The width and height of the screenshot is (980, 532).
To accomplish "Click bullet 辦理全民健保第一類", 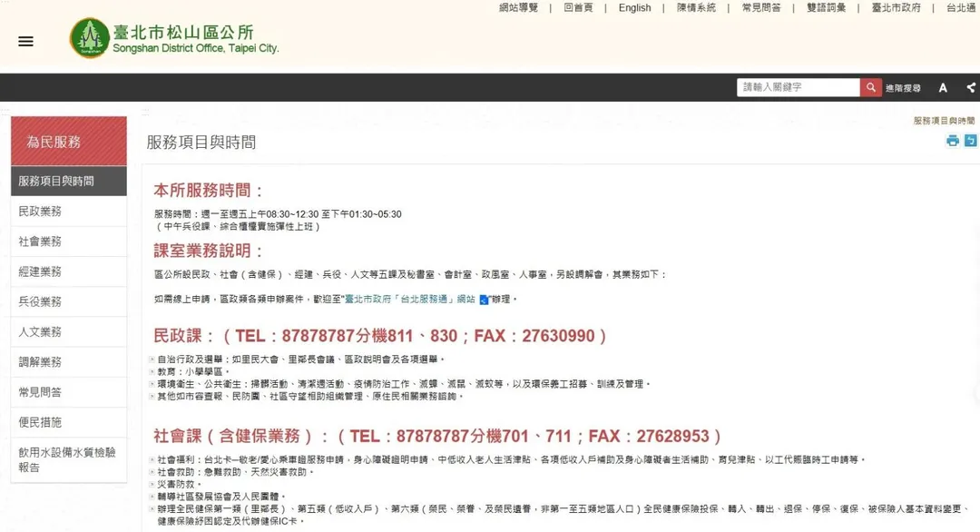I will coord(563,515).
